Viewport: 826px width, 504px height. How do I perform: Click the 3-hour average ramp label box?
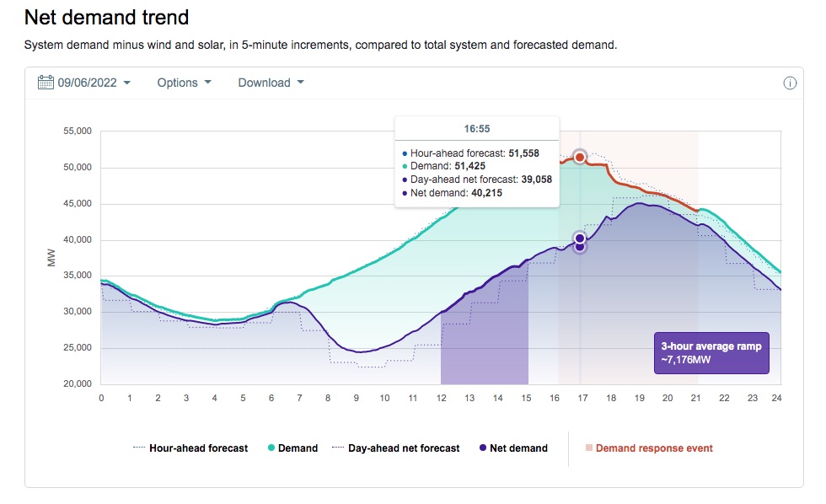coord(712,353)
